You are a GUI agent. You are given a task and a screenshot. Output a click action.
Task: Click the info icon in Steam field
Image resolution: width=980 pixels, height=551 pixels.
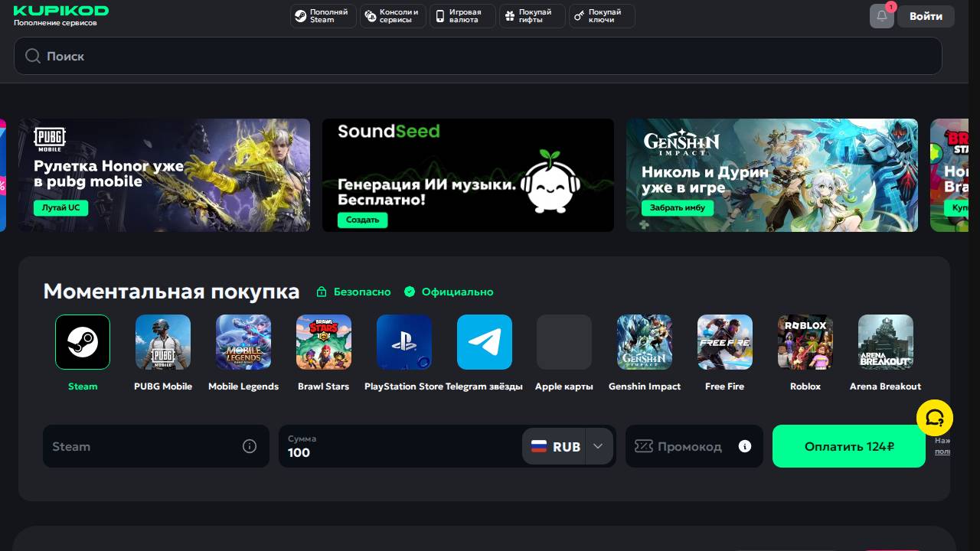tap(250, 446)
